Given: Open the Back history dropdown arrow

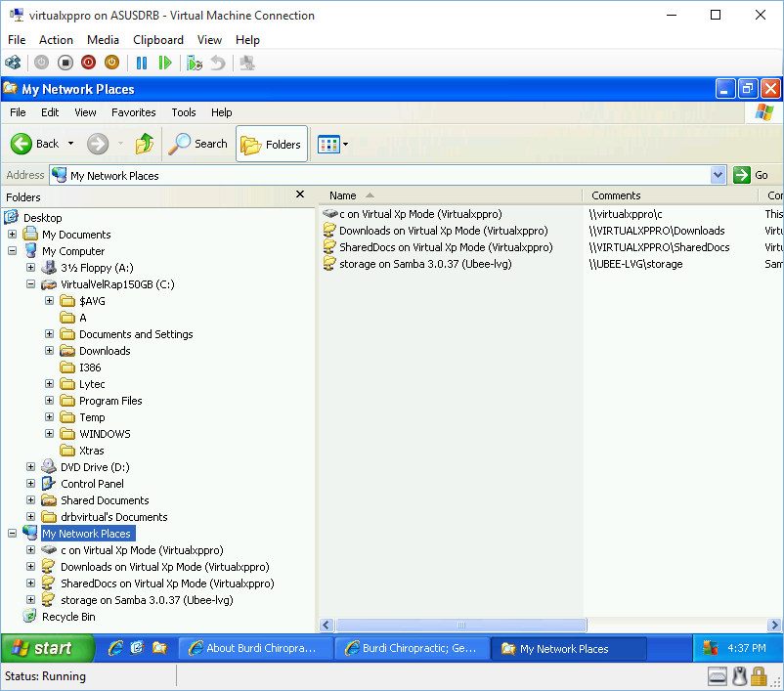Looking at the screenshot, I should tap(71, 144).
